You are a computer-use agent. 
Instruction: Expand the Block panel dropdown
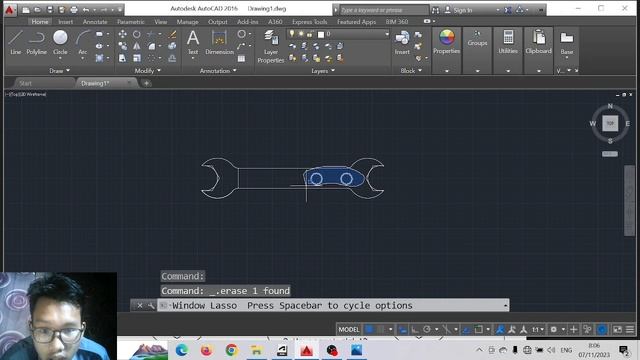click(x=411, y=71)
